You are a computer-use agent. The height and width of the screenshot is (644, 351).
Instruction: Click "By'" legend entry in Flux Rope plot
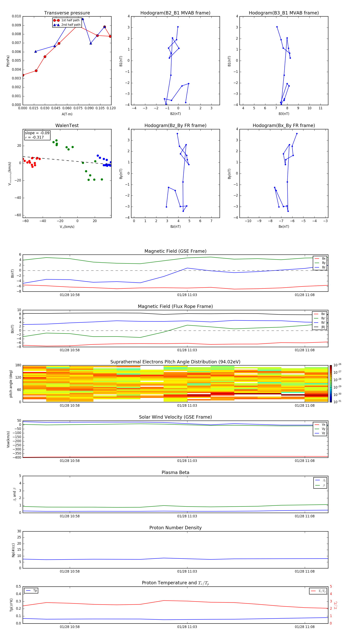coord(320,318)
